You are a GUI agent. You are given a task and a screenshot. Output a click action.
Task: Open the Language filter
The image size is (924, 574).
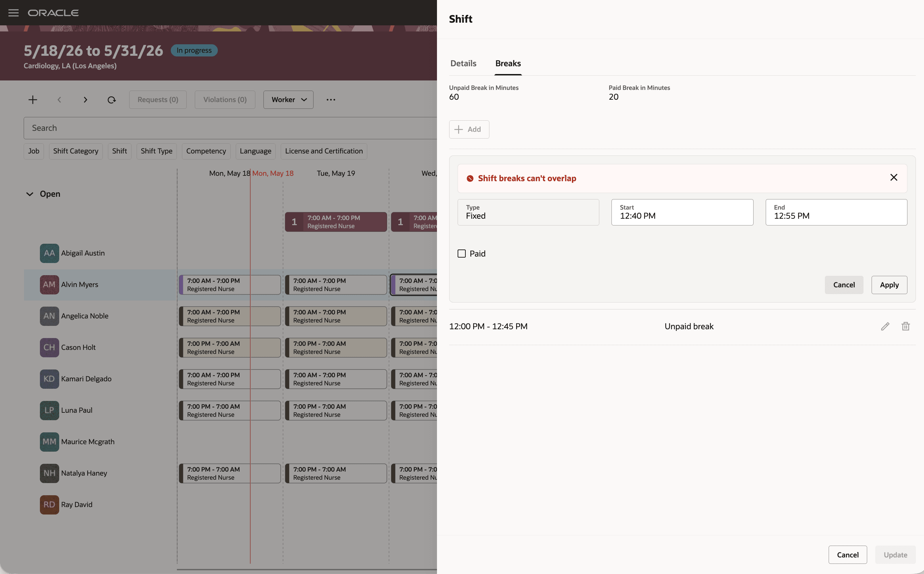click(255, 151)
